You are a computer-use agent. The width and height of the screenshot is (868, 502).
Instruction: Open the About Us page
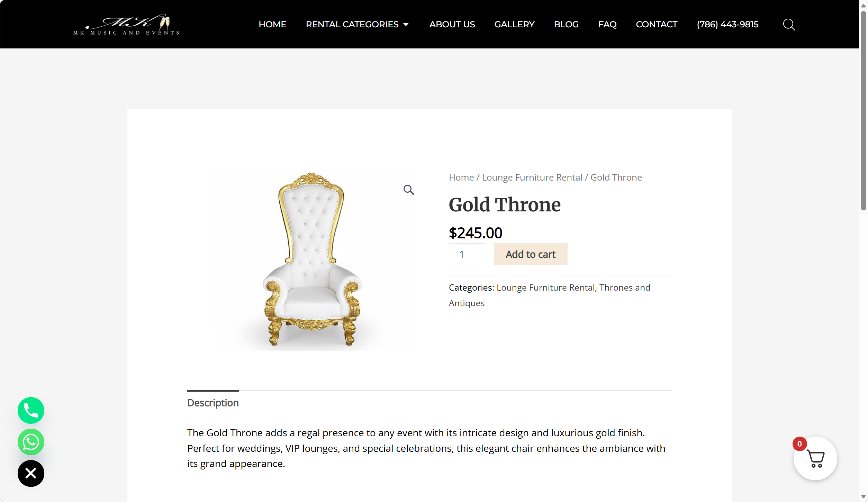[x=452, y=25]
